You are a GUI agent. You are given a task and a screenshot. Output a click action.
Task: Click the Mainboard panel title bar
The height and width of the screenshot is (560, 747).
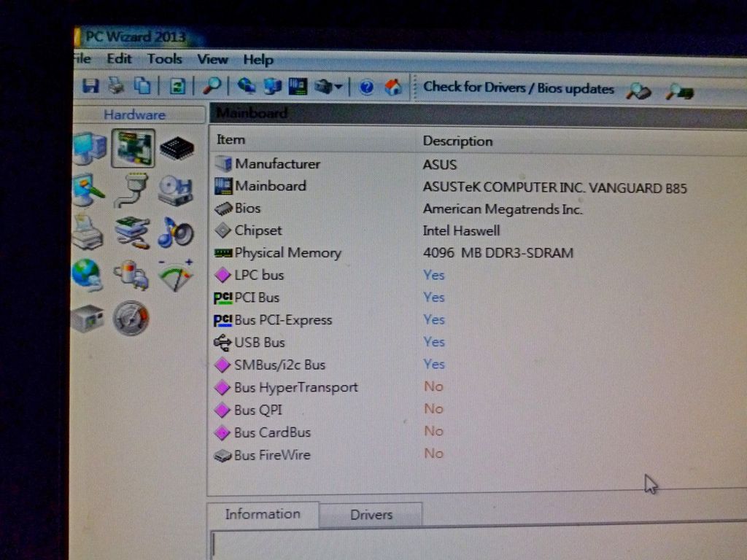click(479, 114)
